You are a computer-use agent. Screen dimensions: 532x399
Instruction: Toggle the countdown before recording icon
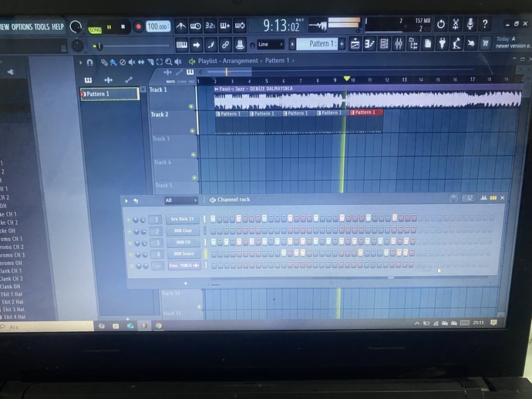coord(210,25)
